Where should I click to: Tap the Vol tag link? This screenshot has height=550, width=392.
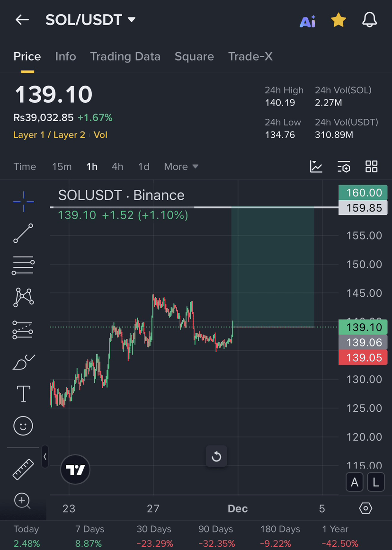pyautogui.click(x=100, y=135)
